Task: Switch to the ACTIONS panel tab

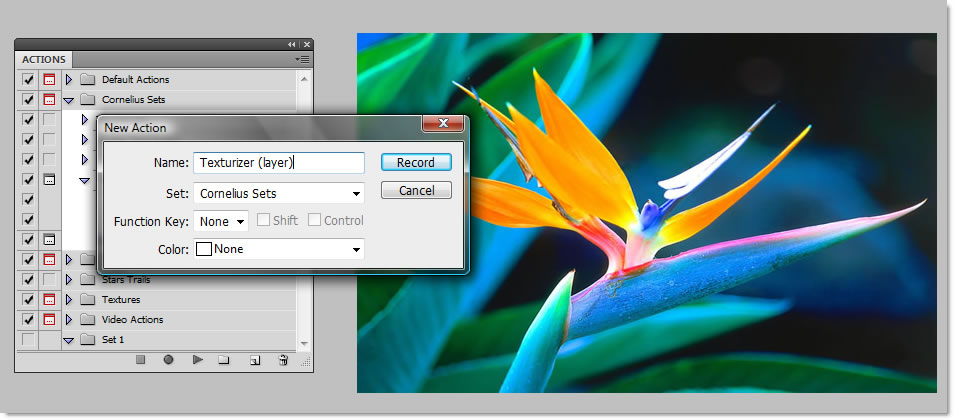Action: 44,60
